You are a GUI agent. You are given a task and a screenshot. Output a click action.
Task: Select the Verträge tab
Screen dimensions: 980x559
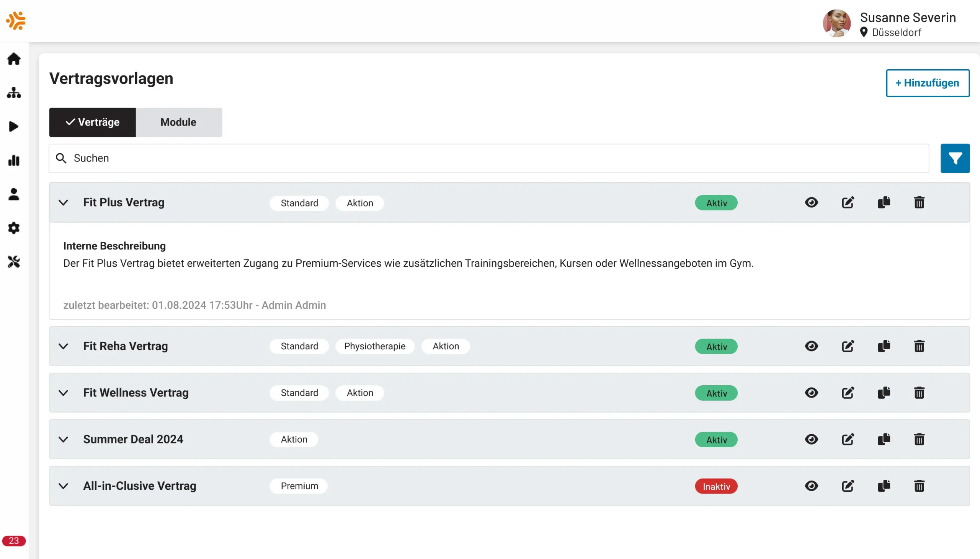[93, 122]
